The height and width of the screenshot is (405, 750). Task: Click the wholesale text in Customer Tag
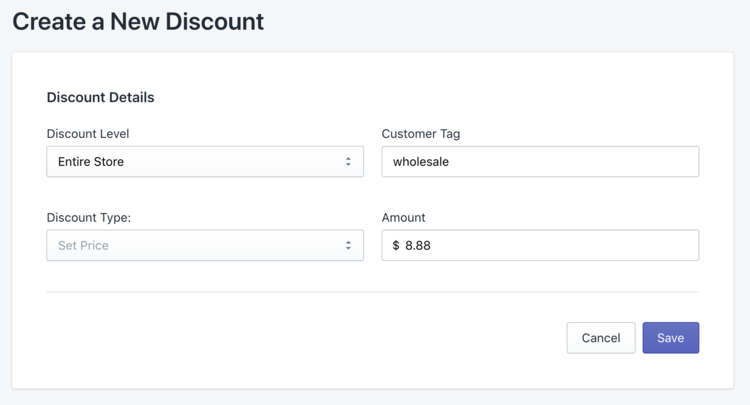(421, 162)
